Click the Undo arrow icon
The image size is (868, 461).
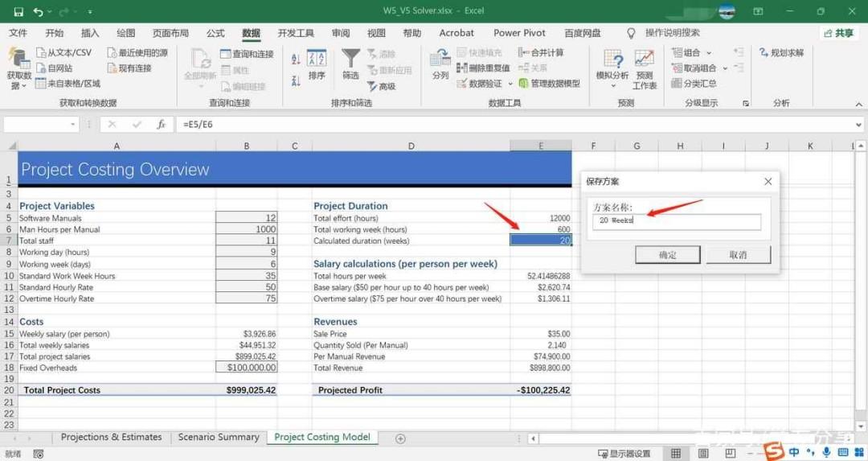[x=38, y=11]
